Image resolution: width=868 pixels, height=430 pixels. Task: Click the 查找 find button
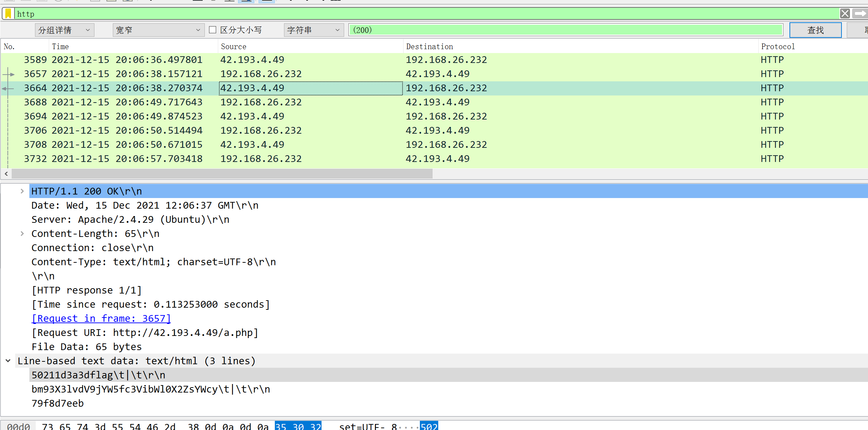(815, 30)
